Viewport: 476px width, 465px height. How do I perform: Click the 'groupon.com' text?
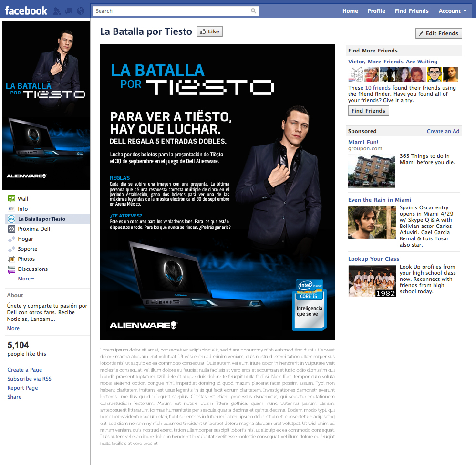tap(365, 148)
